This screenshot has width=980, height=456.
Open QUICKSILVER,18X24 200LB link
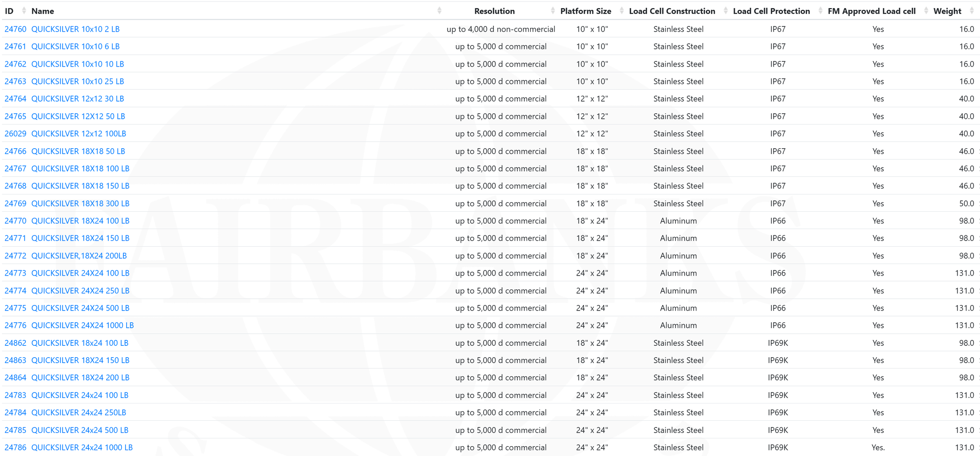(x=79, y=256)
